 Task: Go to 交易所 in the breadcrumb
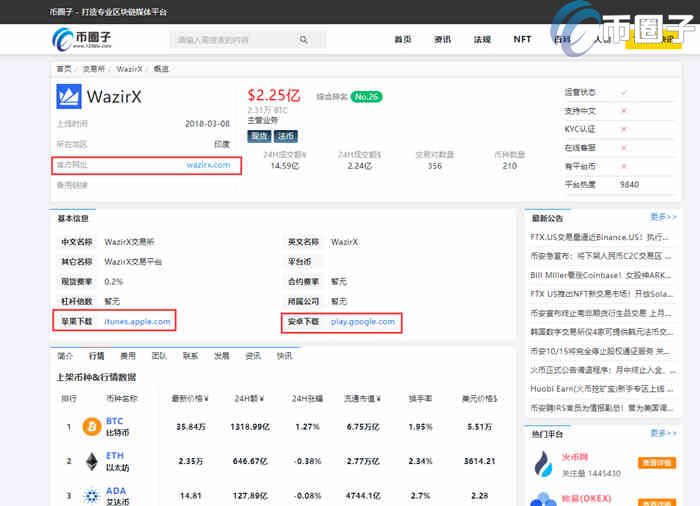coord(94,69)
